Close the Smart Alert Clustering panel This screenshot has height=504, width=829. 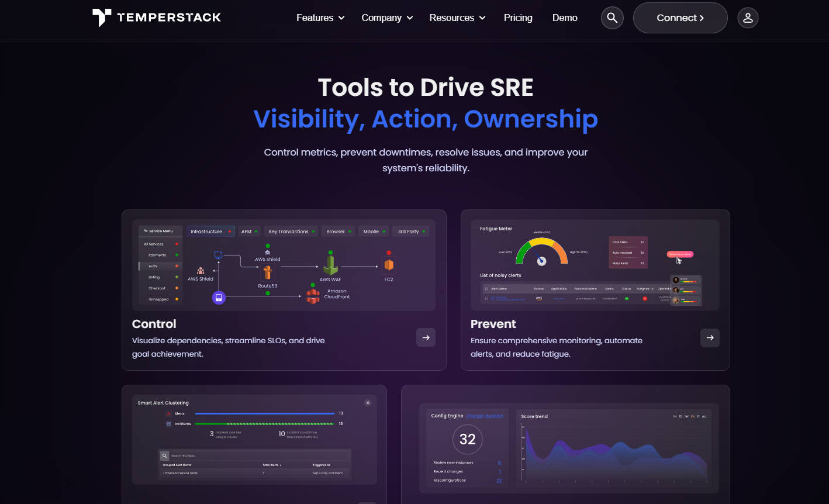pyautogui.click(x=368, y=403)
